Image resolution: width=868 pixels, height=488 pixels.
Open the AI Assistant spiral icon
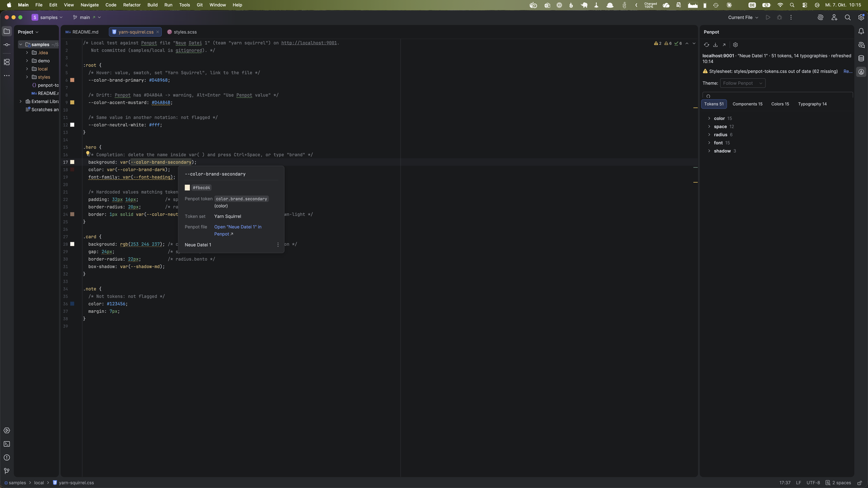click(820, 17)
